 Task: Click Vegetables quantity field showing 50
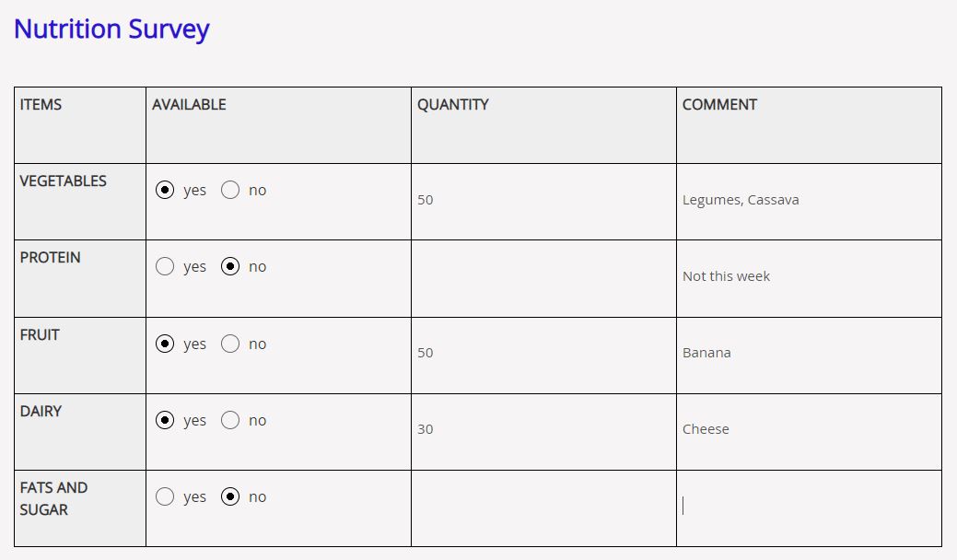pos(543,200)
